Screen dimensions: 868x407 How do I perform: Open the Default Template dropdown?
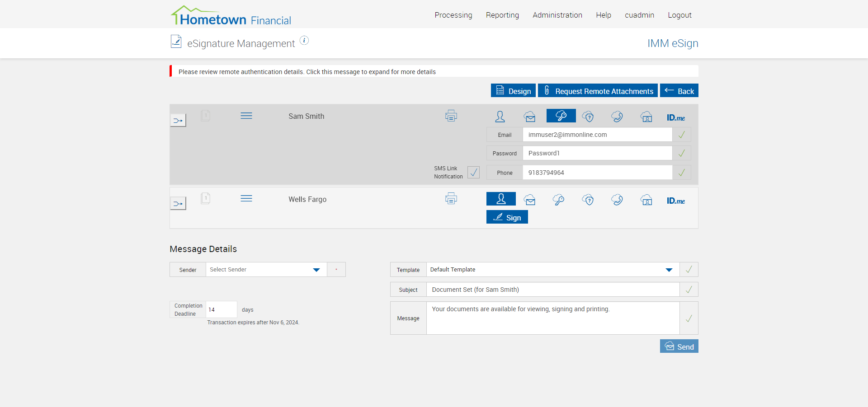[553, 270]
